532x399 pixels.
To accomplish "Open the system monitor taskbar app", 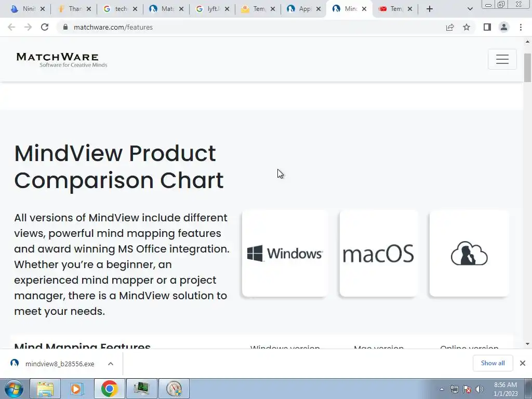I will tap(142, 389).
